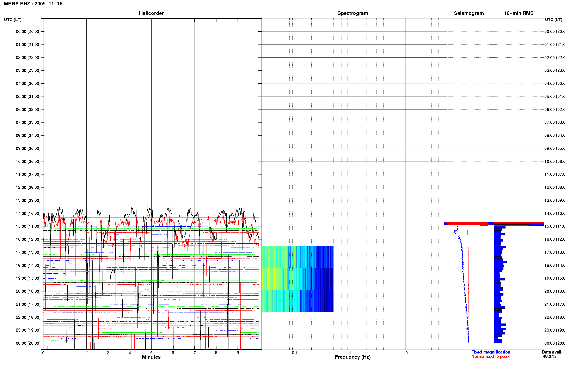Click the left '10:00 (06:00)' time label
Image resolution: width=588 pixels, height=368 pixels.
[x=28, y=161]
